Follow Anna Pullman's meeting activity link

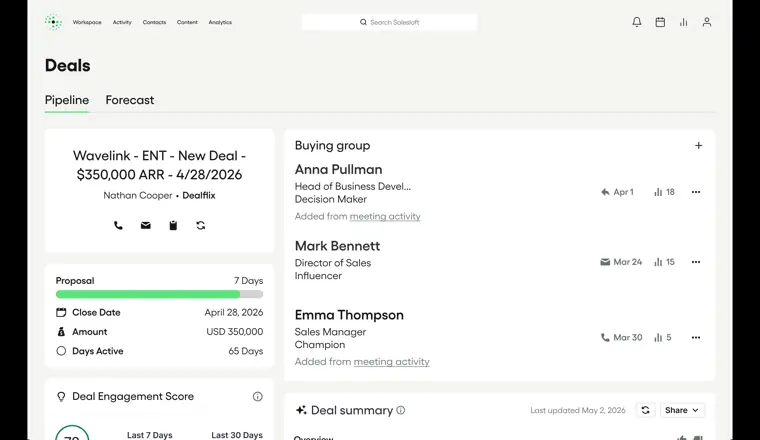coord(385,217)
